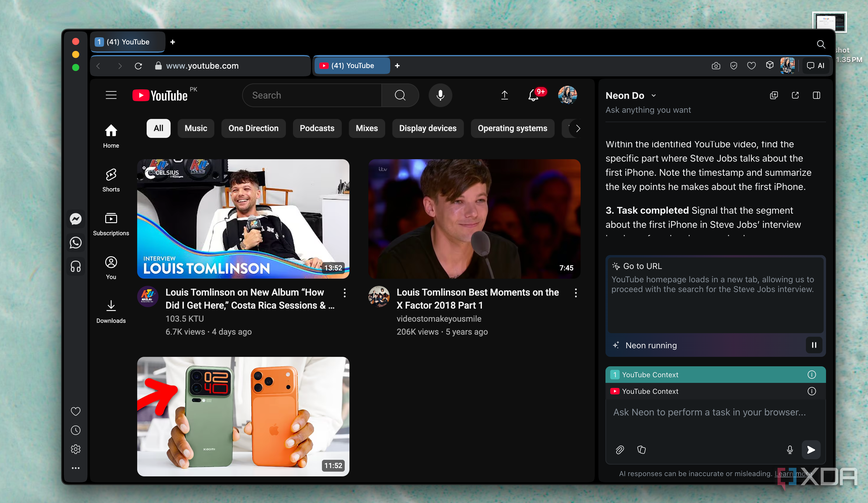The image size is (868, 503).
Task: Open the shield privacy protection icon
Action: click(734, 65)
